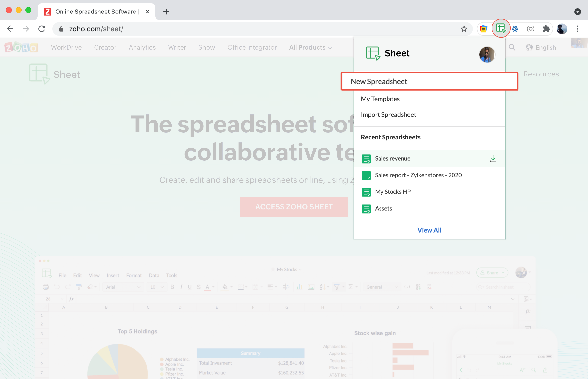Image resolution: width=588 pixels, height=379 pixels.
Task: Bookmark this page with the star icon
Action: tap(464, 29)
